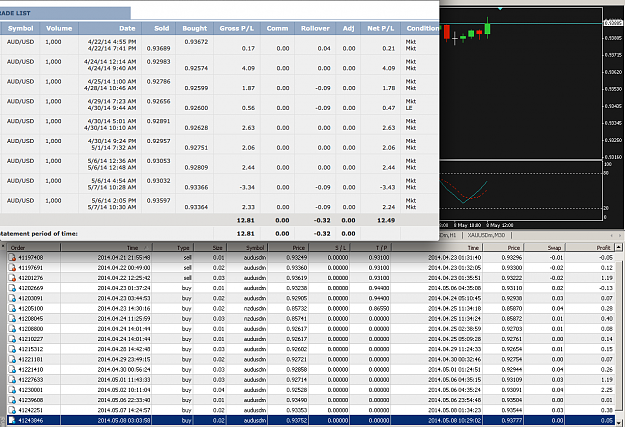The image size is (625, 427).
Task: Click the down arrow of history scrollbar
Action: point(619,423)
